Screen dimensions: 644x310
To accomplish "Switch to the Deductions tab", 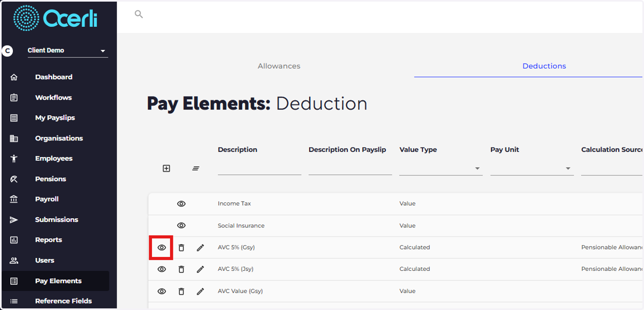I will (x=544, y=66).
